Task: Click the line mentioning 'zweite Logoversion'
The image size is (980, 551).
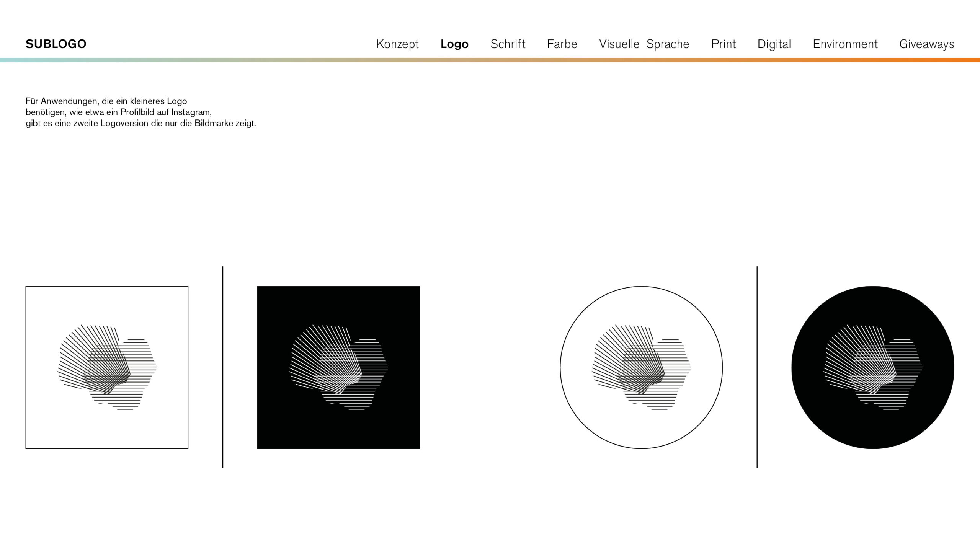Action: 141,124
